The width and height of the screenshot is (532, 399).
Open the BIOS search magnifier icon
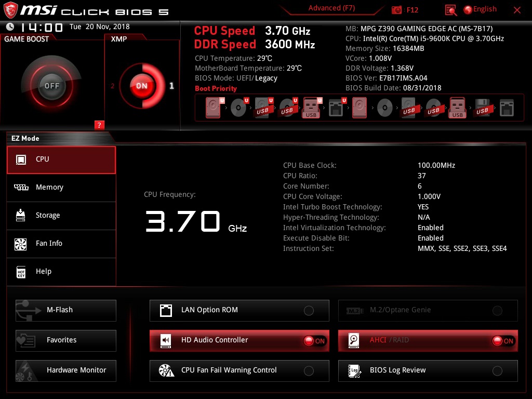click(450, 9)
